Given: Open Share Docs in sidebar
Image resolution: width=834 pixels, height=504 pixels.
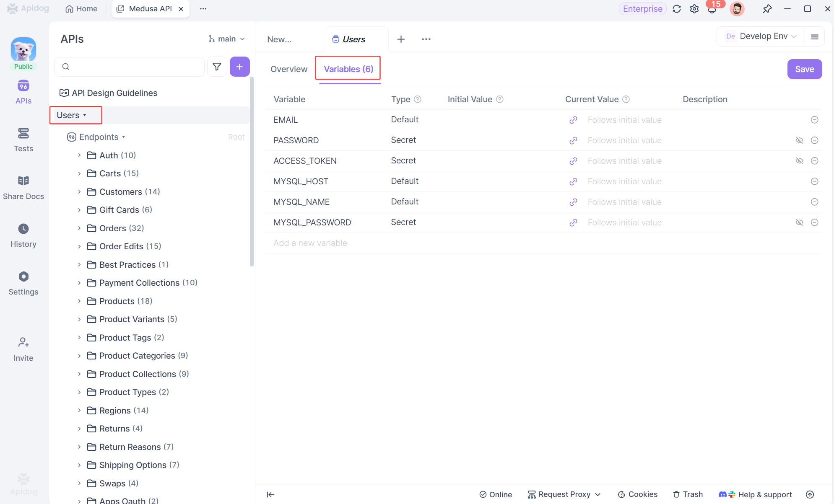Looking at the screenshot, I should tap(23, 188).
